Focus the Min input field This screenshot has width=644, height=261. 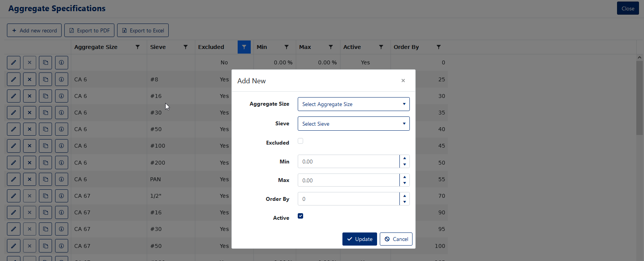pyautogui.click(x=349, y=162)
